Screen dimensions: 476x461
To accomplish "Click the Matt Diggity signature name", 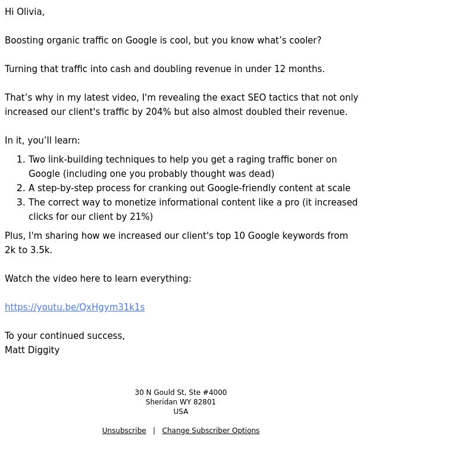I will click(x=32, y=350).
